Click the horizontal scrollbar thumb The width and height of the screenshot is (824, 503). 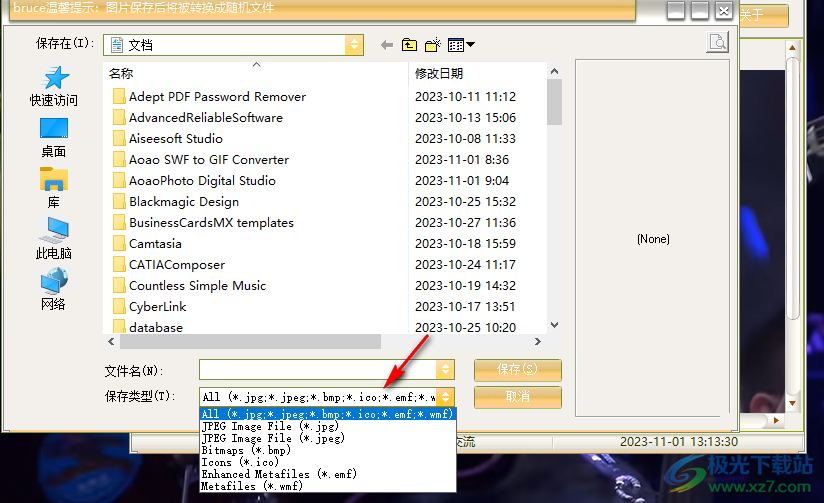(x=250, y=342)
